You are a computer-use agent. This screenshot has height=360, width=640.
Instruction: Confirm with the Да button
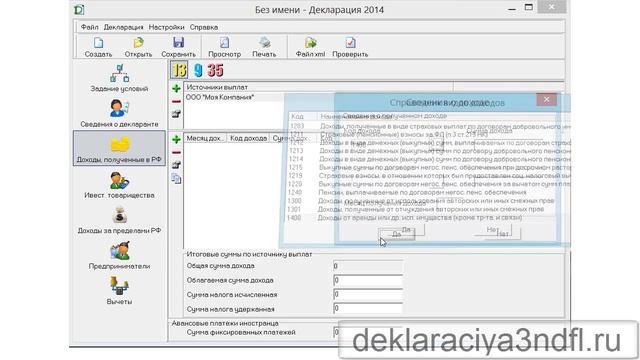coord(397,234)
